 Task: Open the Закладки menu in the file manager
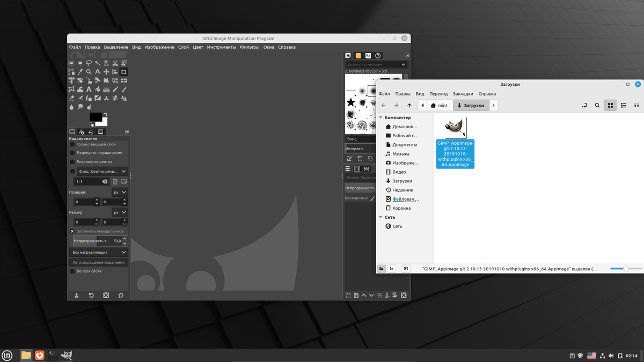(463, 93)
